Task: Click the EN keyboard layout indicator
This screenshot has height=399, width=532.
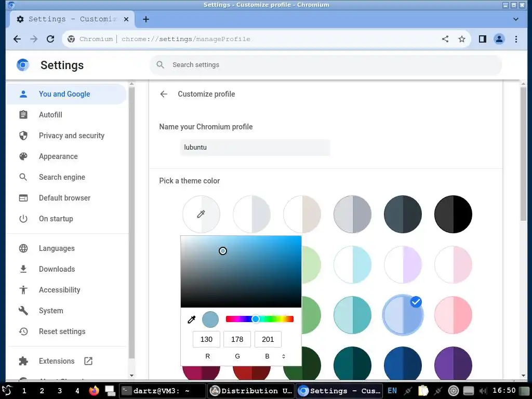Action: (x=392, y=391)
